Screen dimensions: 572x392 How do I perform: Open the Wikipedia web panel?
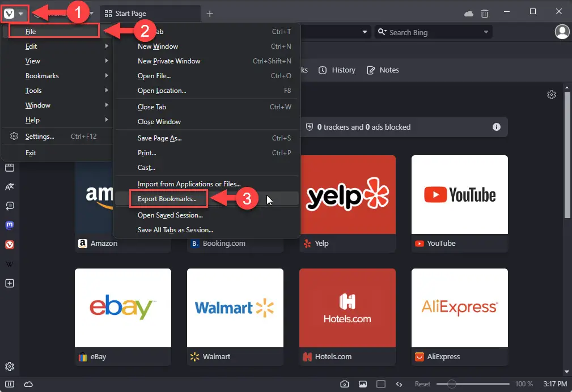(10, 264)
